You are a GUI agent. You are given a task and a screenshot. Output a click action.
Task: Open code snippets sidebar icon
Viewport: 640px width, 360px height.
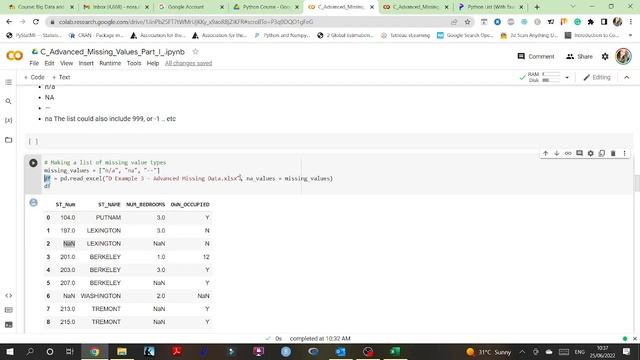click(x=9, y=296)
